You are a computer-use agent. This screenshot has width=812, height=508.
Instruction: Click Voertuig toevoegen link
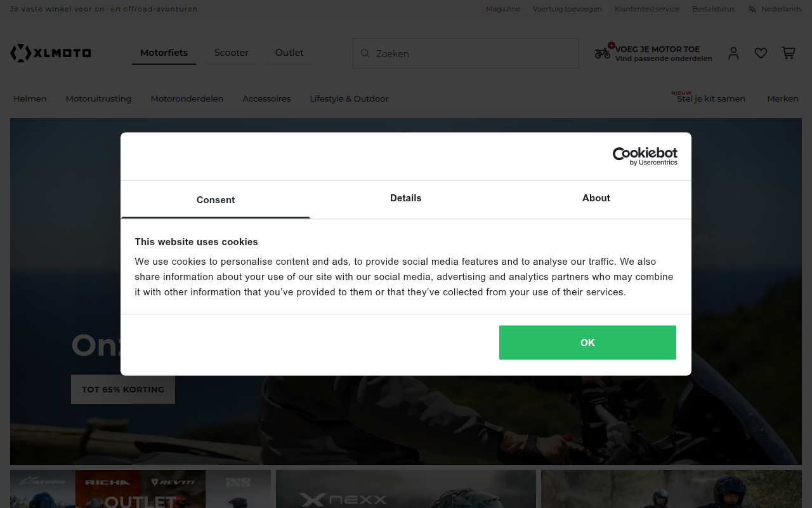tap(567, 9)
